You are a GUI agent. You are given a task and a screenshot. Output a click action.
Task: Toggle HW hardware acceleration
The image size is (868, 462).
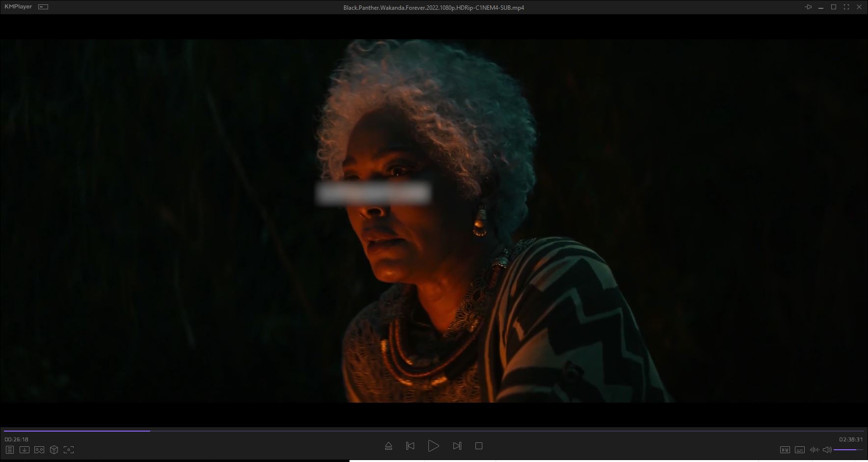click(x=785, y=450)
